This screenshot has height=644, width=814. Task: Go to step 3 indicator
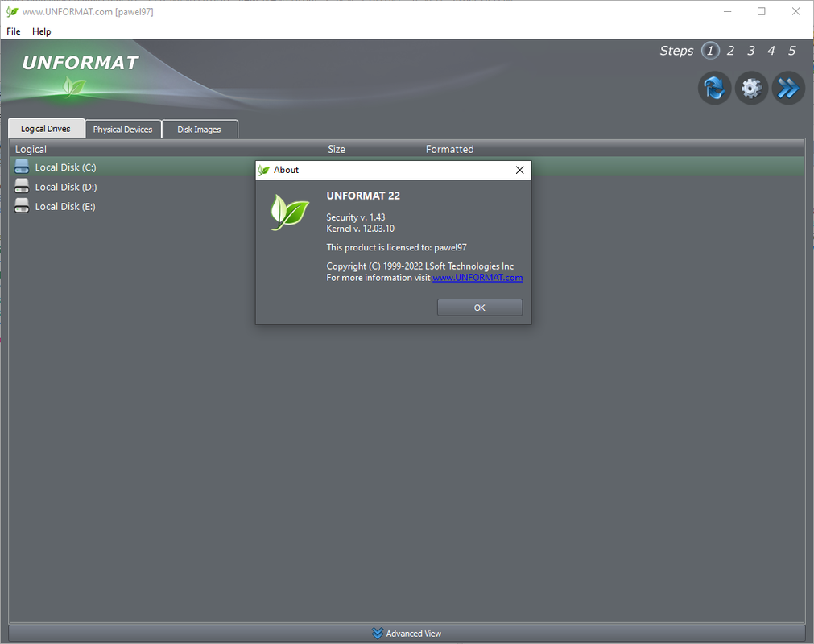[x=750, y=51]
